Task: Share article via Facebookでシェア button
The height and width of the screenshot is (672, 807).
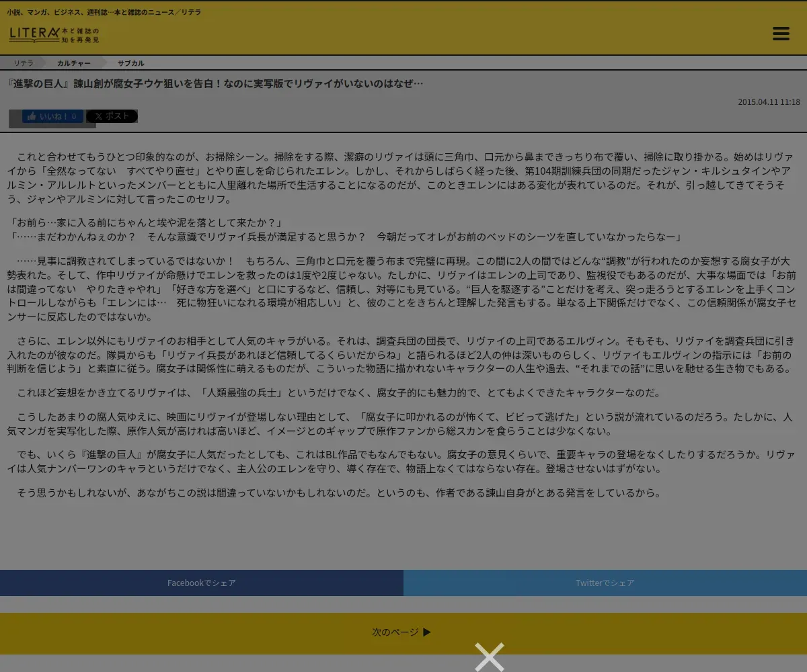Action: click(x=202, y=583)
